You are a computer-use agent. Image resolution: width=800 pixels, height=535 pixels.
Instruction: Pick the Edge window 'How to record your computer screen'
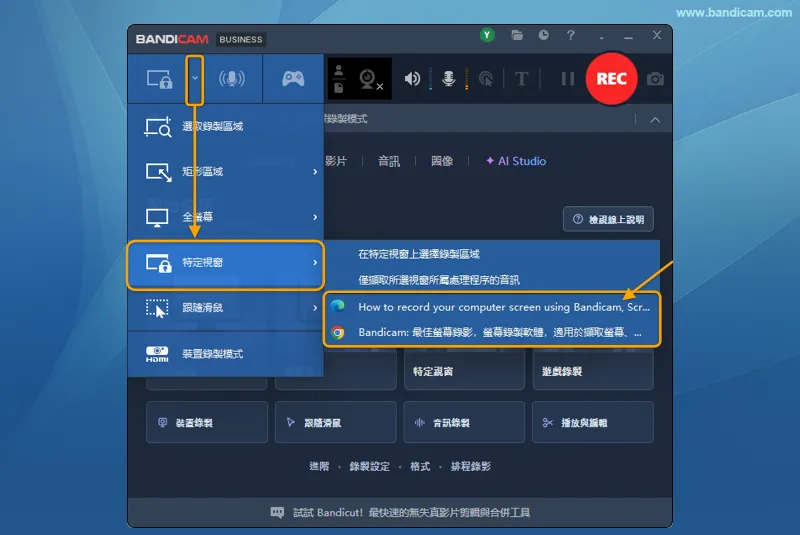492,307
